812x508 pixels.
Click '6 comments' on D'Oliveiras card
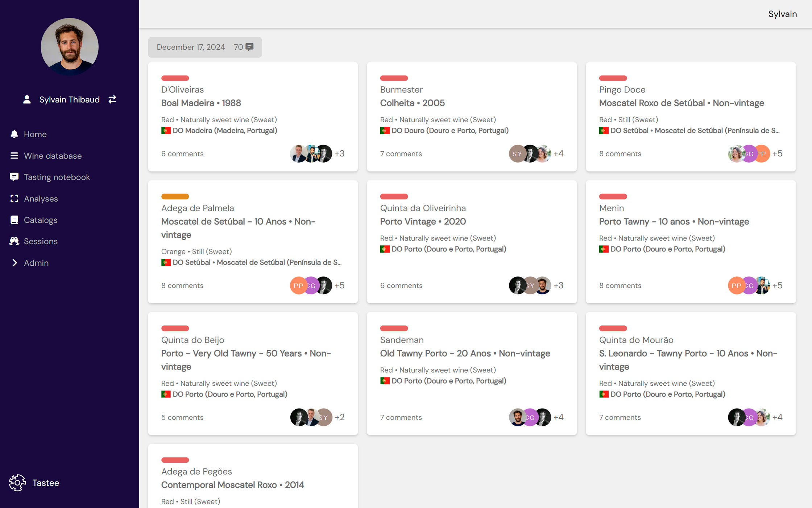[182, 154]
